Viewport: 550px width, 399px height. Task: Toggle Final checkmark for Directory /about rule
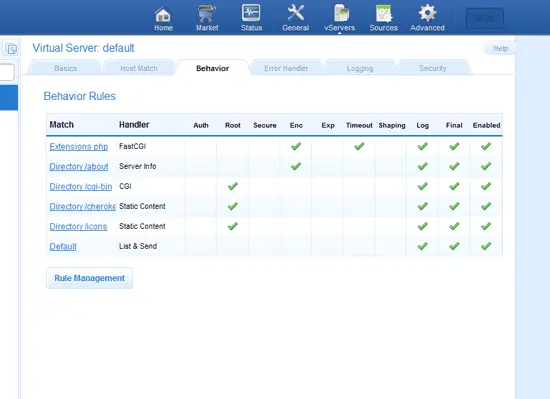click(454, 166)
